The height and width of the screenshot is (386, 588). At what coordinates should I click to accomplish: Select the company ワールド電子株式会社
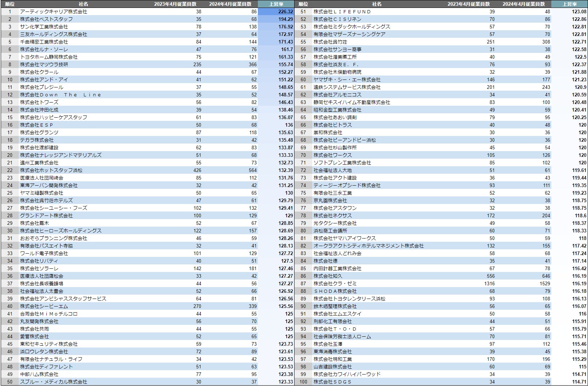[x=44, y=253]
